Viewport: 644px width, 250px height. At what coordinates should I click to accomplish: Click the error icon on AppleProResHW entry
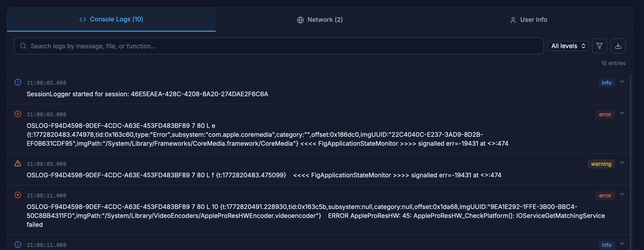(18, 195)
